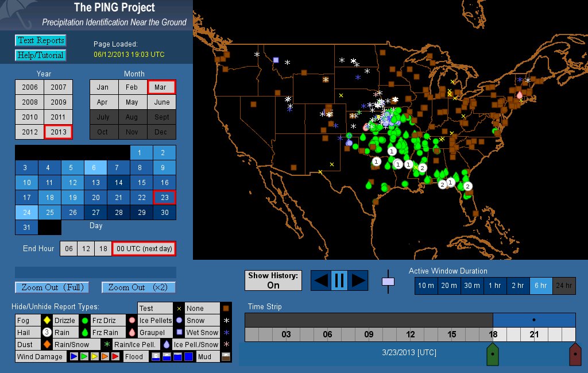Select the brown Mud icon
588x373 pixels.
[226, 357]
